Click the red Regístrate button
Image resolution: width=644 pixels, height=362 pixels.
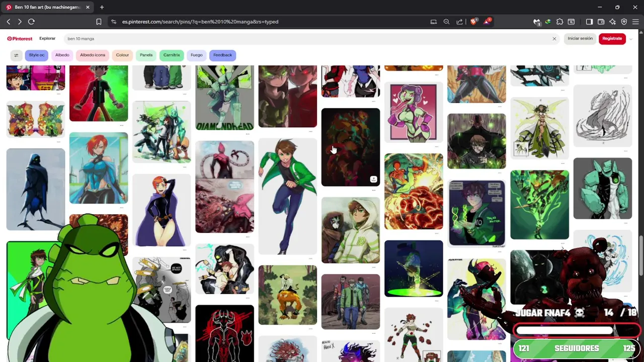pos(612,39)
